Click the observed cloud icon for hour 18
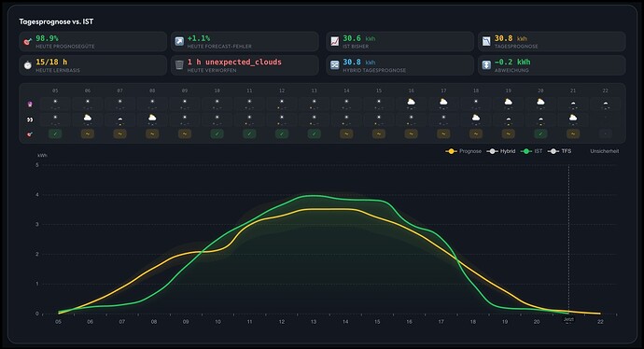 point(476,118)
